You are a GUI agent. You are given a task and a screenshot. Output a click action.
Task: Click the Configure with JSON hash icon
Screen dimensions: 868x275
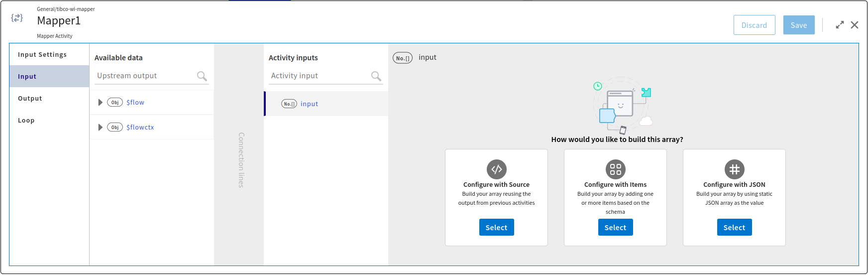click(x=734, y=169)
